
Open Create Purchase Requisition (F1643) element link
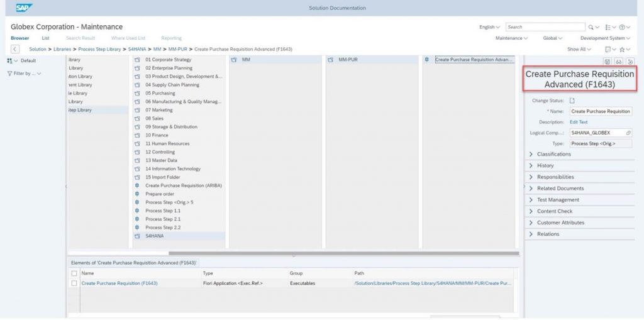(119, 284)
